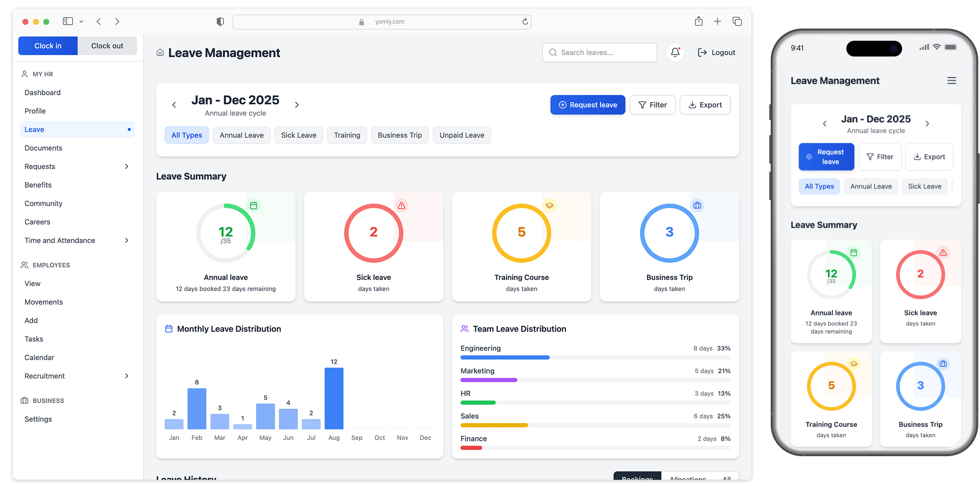Switch to Clock in
This screenshot has height=486, width=980.
click(48, 46)
